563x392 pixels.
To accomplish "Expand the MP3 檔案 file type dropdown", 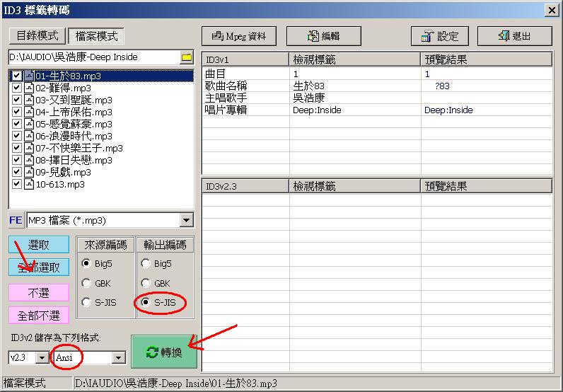I will tap(187, 221).
